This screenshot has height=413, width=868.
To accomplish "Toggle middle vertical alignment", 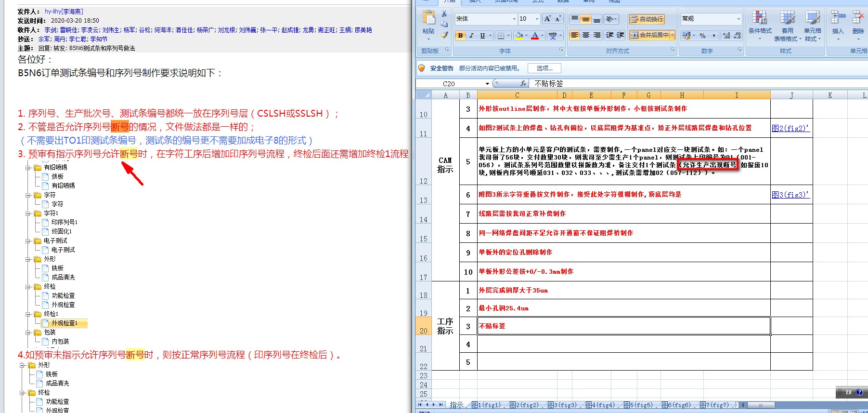I will tap(585, 19).
